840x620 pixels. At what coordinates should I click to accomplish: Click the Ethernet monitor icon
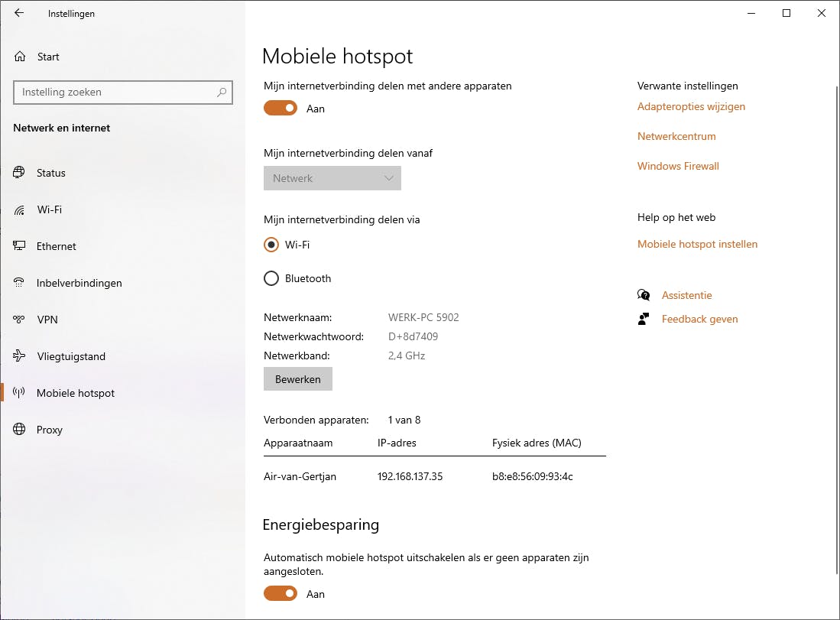tap(19, 246)
